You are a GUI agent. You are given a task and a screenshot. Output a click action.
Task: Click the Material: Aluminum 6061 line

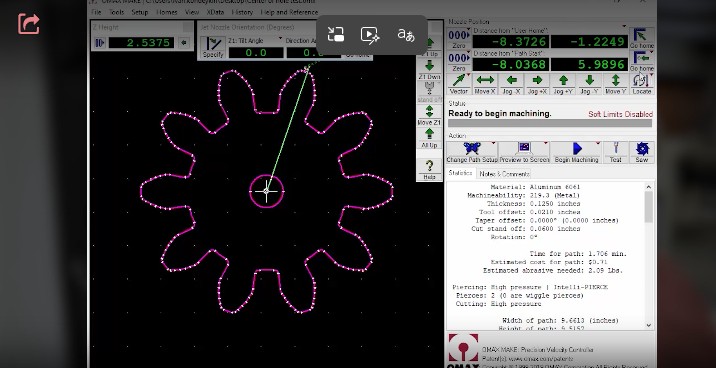pyautogui.click(x=535, y=187)
